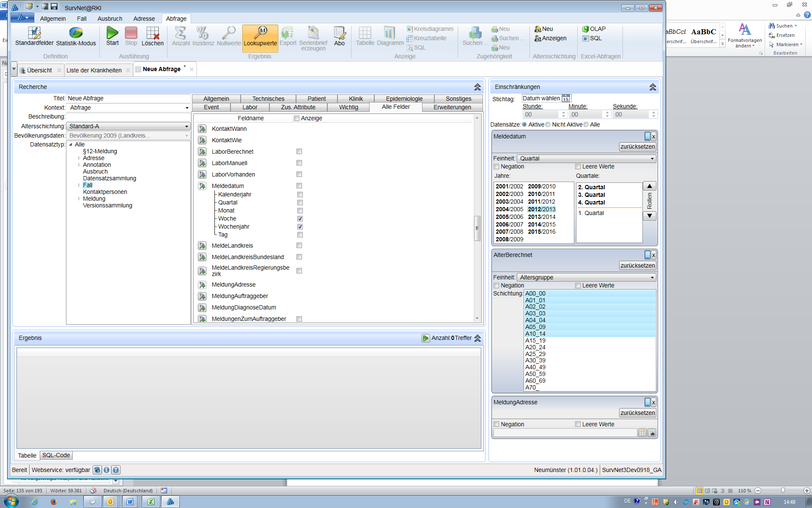
Task: Activate Statistik-Modus icon
Action: click(76, 33)
